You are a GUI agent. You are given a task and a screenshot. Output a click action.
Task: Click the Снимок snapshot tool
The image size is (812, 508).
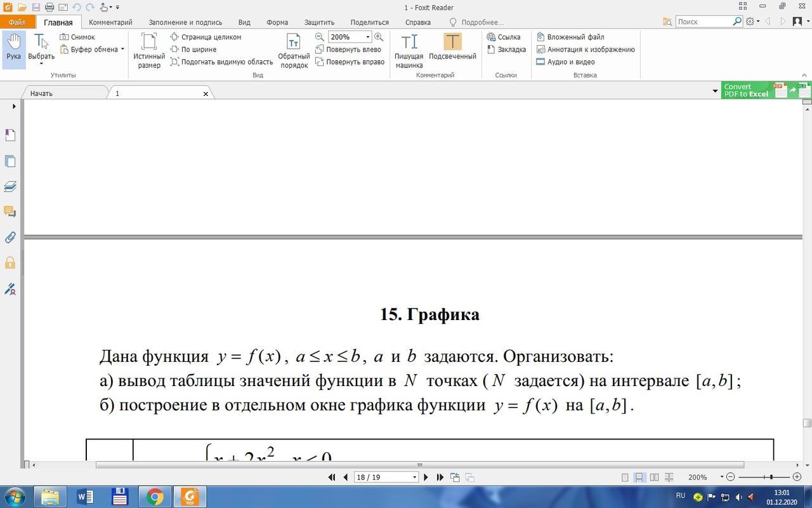(77, 37)
